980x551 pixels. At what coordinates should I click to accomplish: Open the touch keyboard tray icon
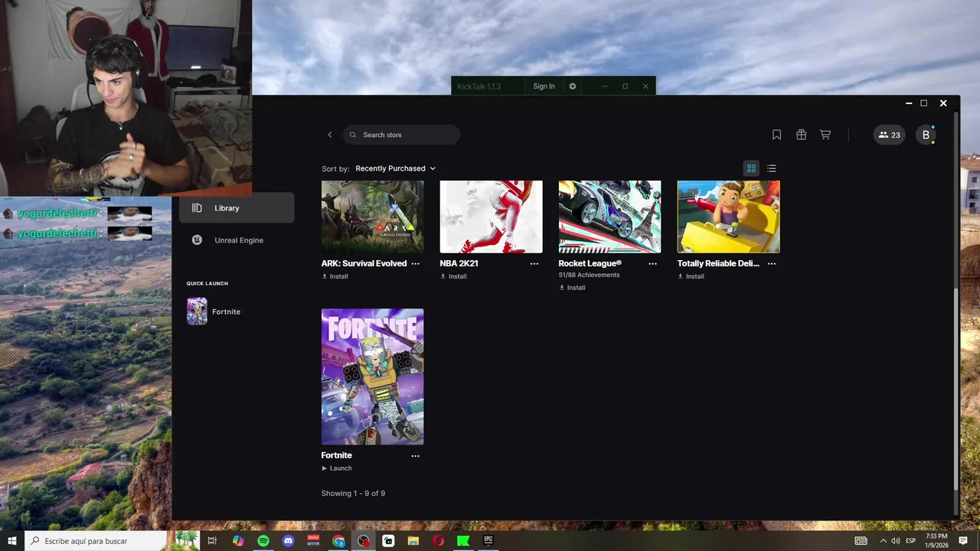click(861, 541)
